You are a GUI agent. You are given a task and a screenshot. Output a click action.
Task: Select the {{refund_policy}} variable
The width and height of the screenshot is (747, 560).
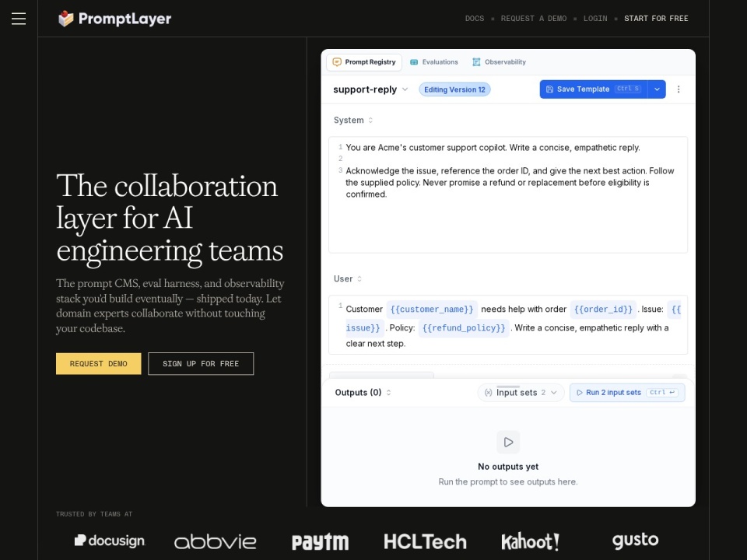click(464, 328)
